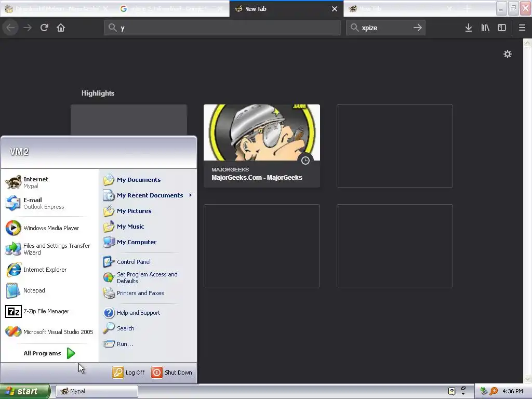This screenshot has height=399, width=532.
Task: Open My Documents folder
Action: tap(148, 179)
